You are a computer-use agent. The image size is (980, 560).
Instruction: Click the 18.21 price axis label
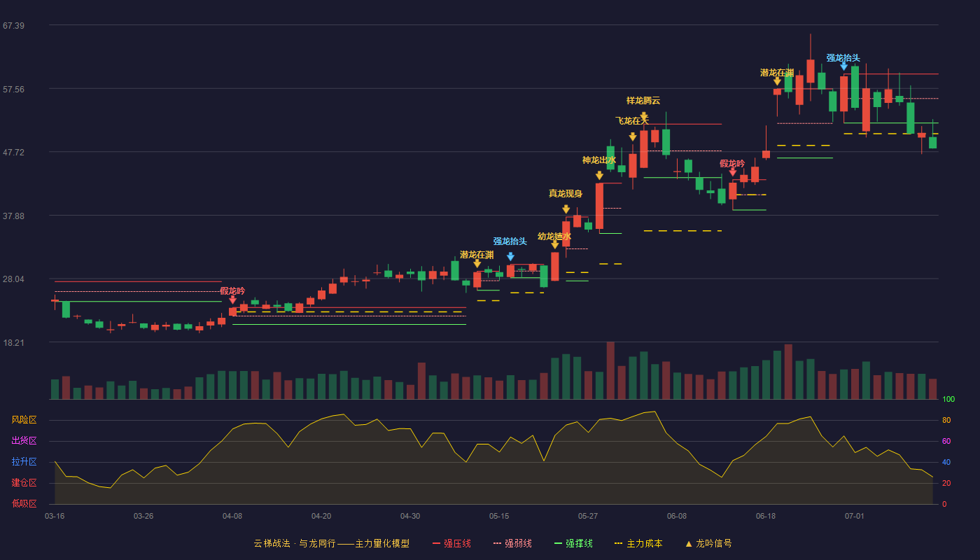click(13, 343)
